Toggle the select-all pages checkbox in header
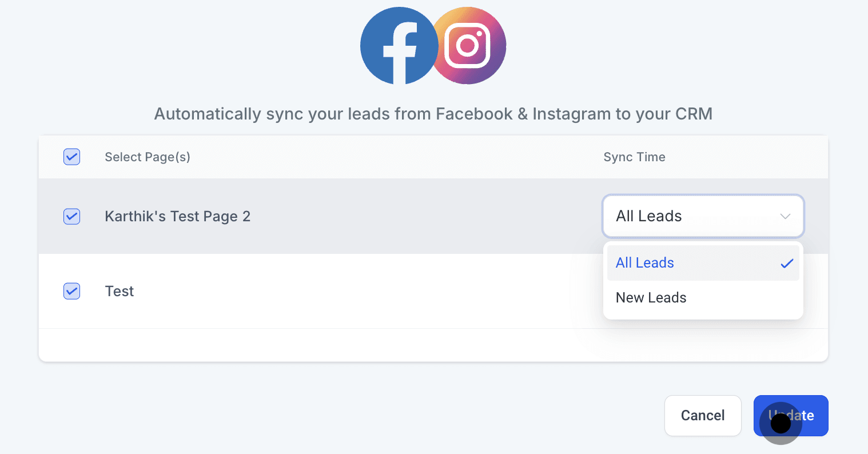 71,157
